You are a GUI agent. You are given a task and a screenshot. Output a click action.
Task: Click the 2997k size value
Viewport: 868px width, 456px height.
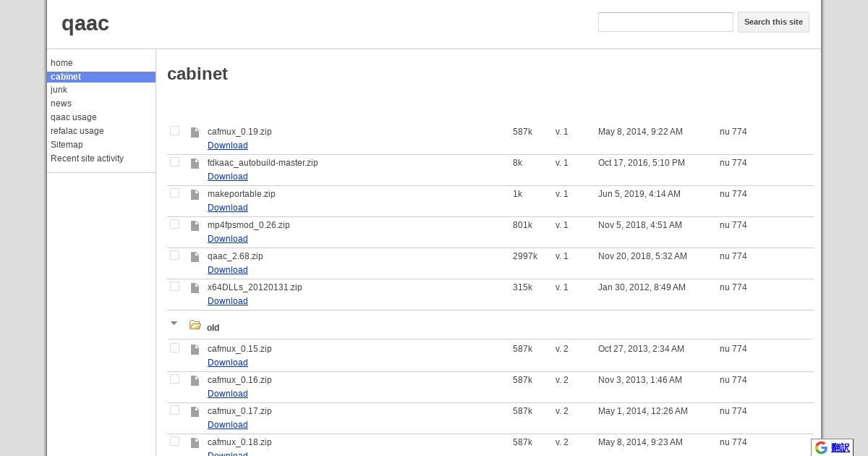pyautogui.click(x=525, y=256)
